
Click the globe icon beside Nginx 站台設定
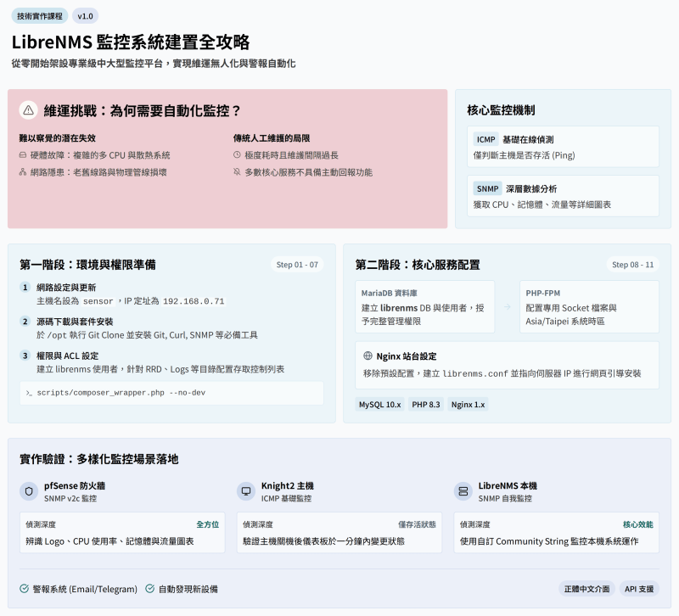pos(368,356)
